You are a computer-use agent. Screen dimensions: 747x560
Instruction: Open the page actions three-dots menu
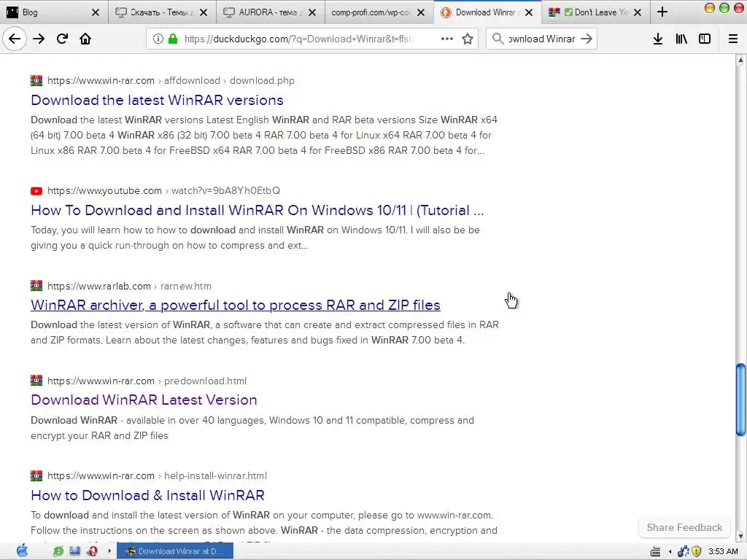pyautogui.click(x=447, y=39)
